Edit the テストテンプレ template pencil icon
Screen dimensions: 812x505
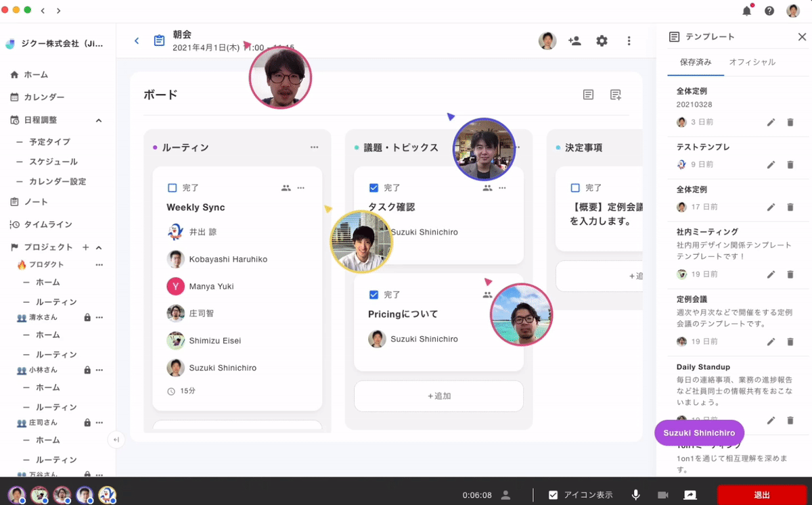pos(771,165)
